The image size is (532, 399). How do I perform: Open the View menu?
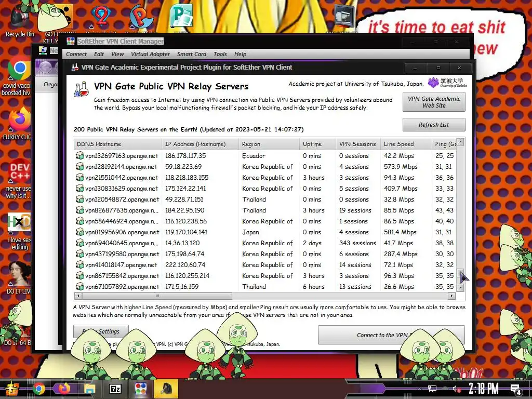(x=117, y=54)
